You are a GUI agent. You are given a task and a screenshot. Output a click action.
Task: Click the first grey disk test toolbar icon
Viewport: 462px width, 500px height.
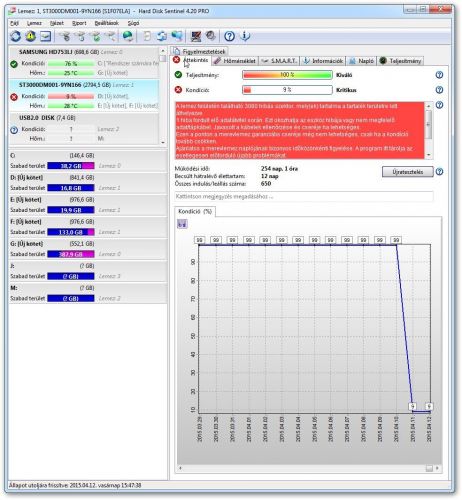66,36
